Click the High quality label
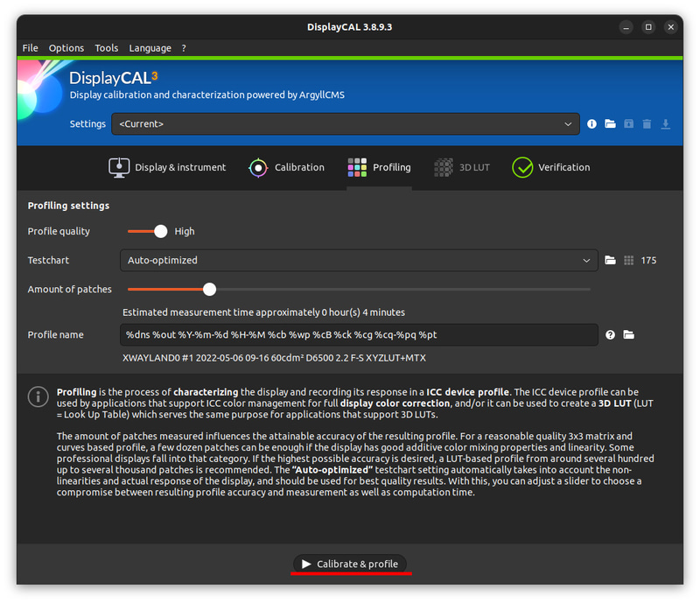The image size is (700, 603). [x=185, y=231]
